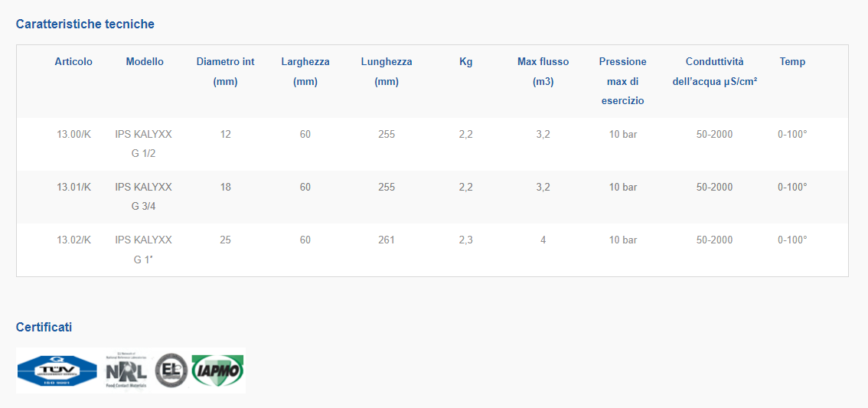Click the Caratteristiche tecniche heading
Viewport: 868px width, 408px height.
(x=85, y=24)
